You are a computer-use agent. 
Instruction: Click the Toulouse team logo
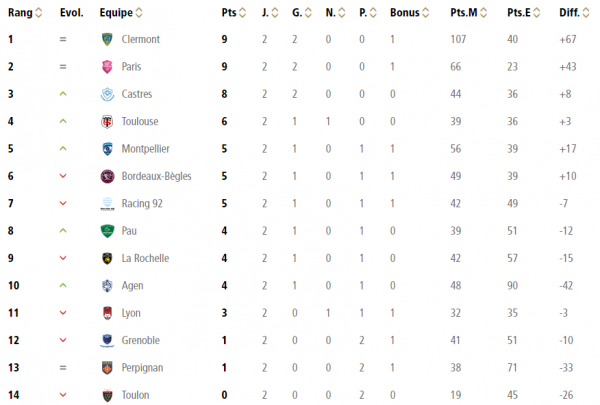[106, 122]
